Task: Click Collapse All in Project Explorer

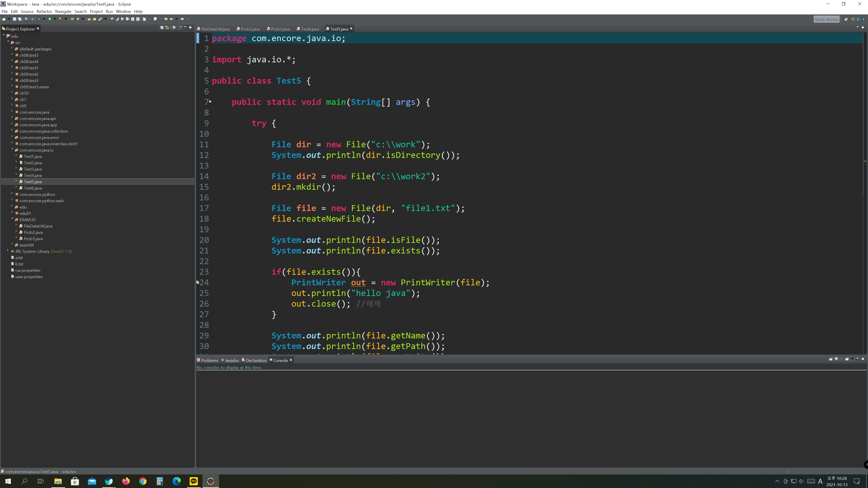Action: 162,27
